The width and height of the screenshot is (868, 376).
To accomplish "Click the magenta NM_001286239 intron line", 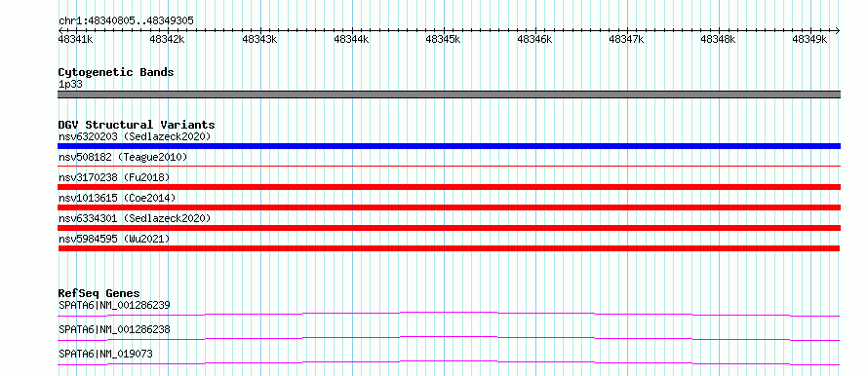I will pos(449,314).
